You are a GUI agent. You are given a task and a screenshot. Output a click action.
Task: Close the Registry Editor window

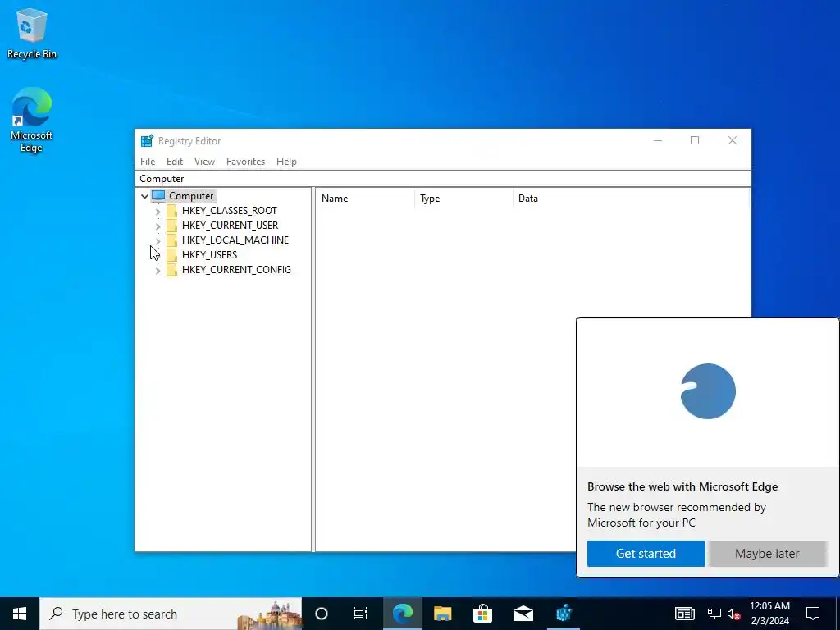[x=733, y=140]
